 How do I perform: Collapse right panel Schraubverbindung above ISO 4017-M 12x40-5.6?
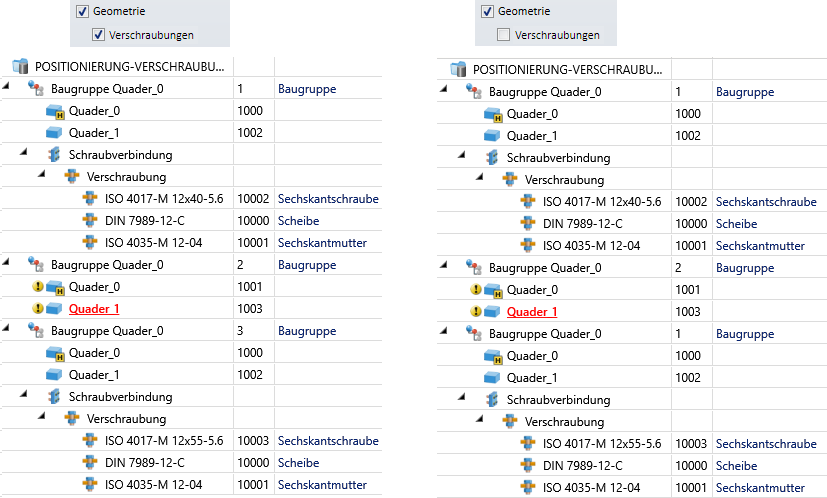pos(462,158)
